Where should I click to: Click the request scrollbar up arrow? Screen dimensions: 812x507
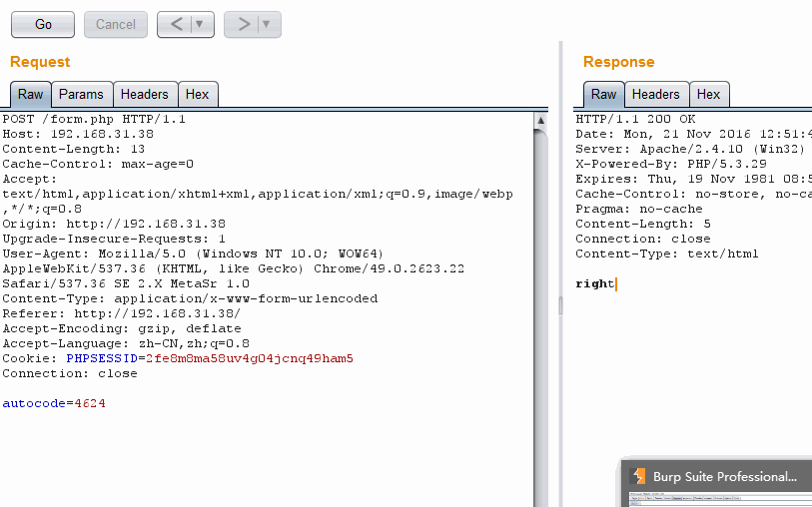(540, 121)
